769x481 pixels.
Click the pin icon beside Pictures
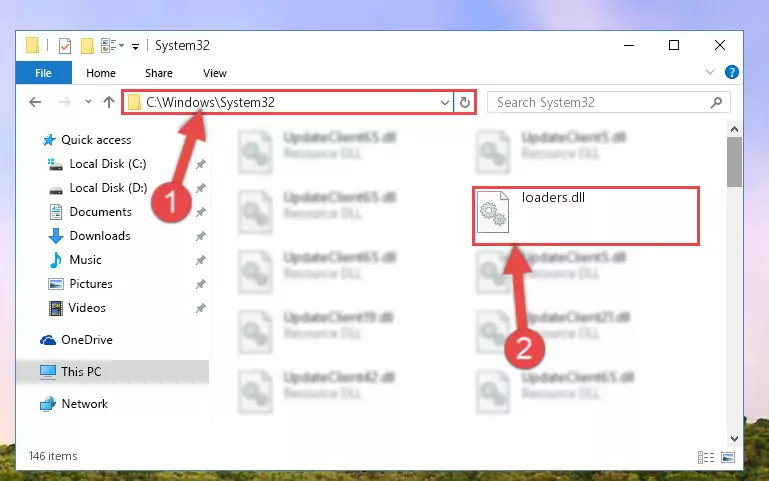click(201, 284)
